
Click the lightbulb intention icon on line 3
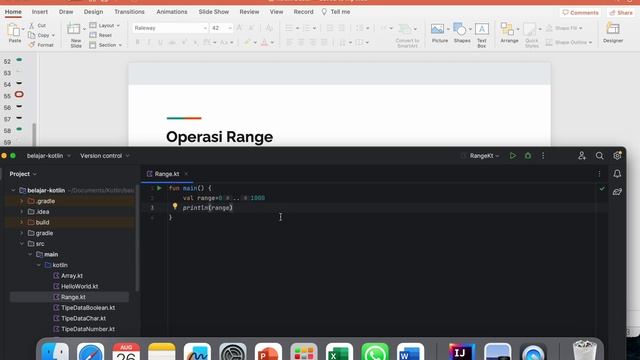tap(175, 206)
